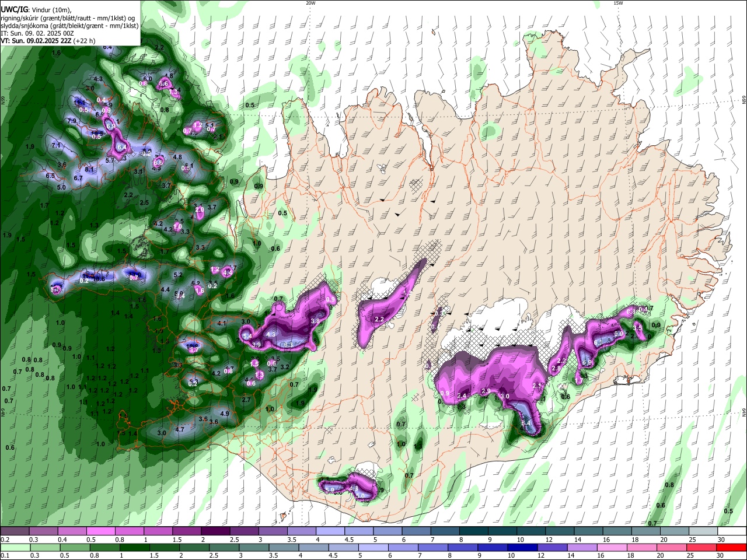Click the pale green rain swatch above 0.1
The width and height of the screenshot is (747, 560).
coord(15,547)
